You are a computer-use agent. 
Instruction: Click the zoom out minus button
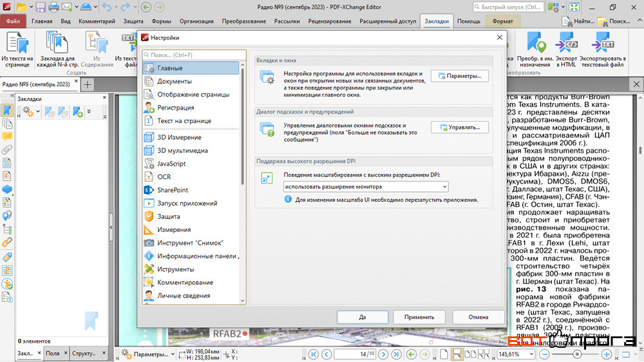click(x=544, y=354)
